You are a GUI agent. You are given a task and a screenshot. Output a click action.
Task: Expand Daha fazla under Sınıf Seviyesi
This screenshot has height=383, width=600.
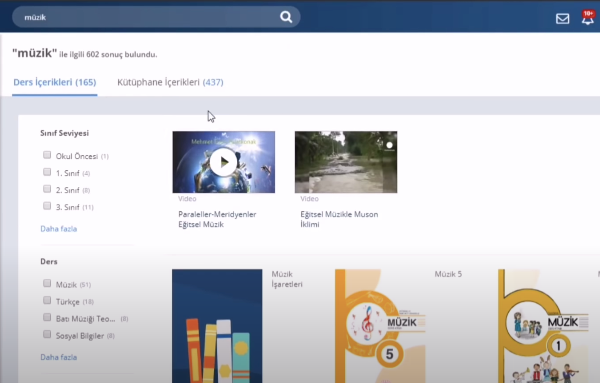pos(59,229)
